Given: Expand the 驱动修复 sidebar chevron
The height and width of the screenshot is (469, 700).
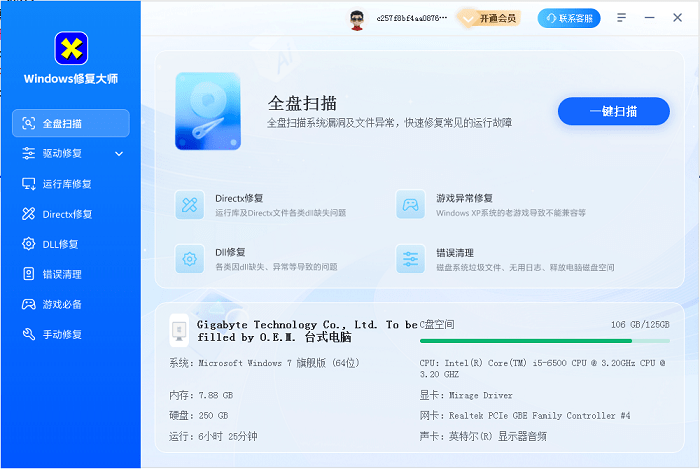Looking at the screenshot, I should pos(119,154).
